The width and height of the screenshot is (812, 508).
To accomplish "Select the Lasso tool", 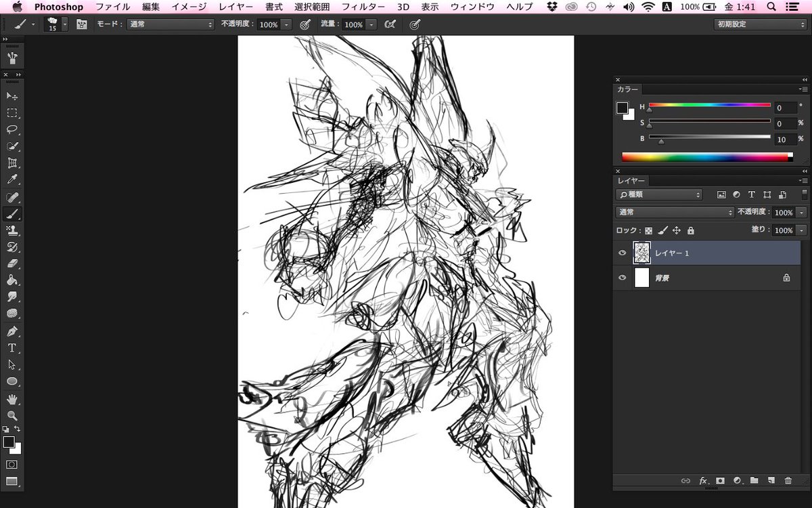I will 12,129.
